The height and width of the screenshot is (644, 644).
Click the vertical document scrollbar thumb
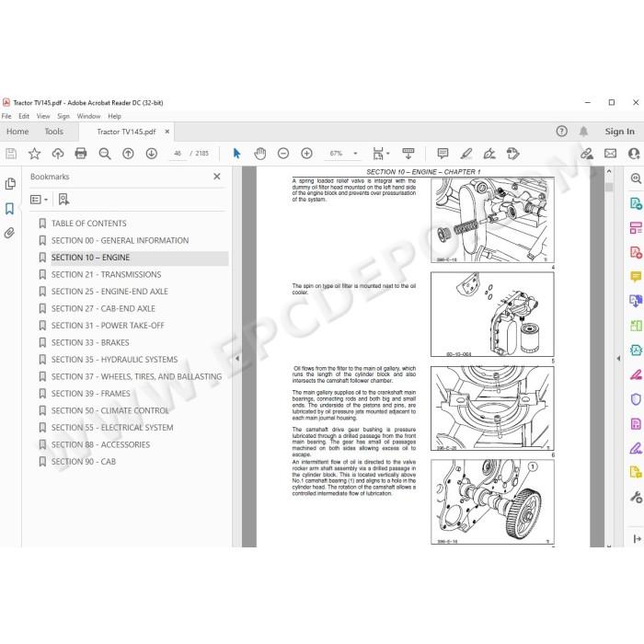tap(609, 187)
